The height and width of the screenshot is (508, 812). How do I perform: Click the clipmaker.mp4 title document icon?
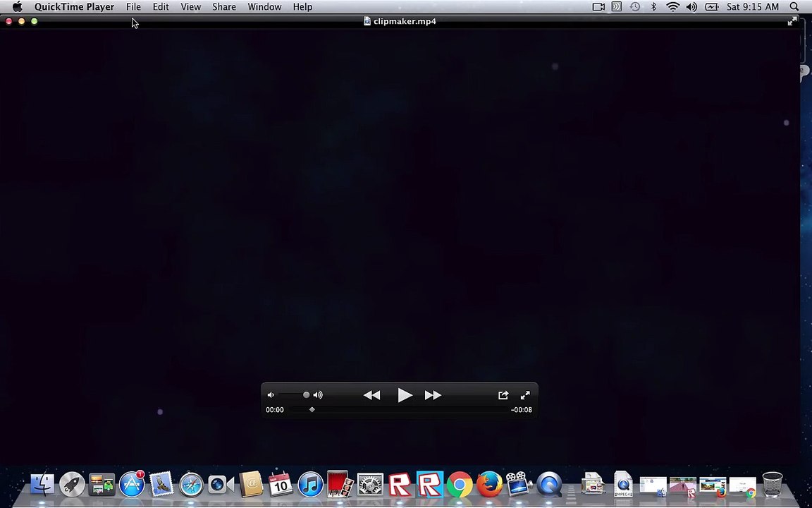click(x=367, y=21)
